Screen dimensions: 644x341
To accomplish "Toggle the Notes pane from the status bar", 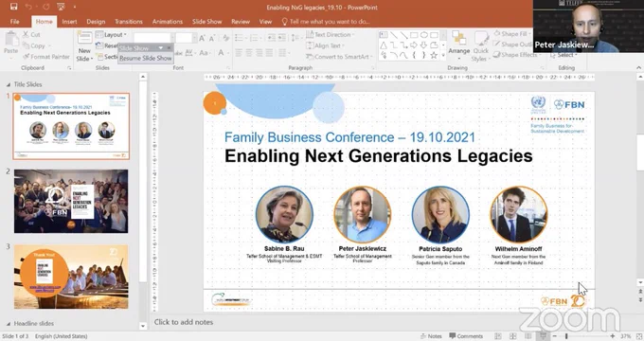I will point(431,336).
